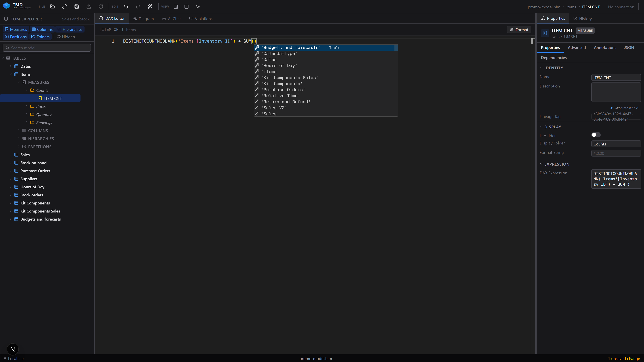
Task: Toggle the Hidden objects filter
Action: tap(66, 37)
